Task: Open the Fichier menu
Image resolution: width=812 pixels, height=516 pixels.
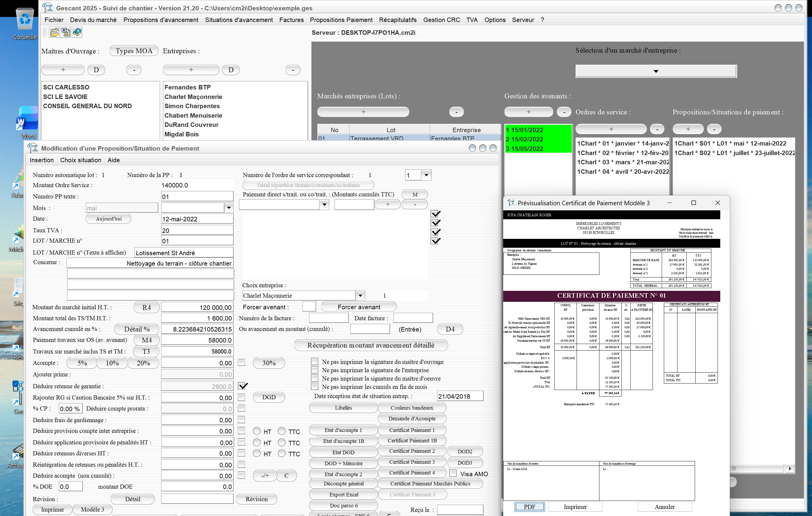Action: [54, 20]
